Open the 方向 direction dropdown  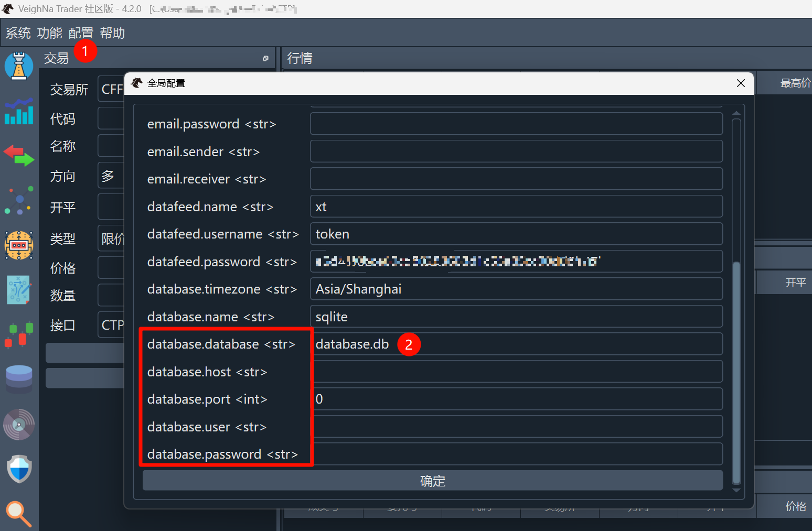point(111,176)
